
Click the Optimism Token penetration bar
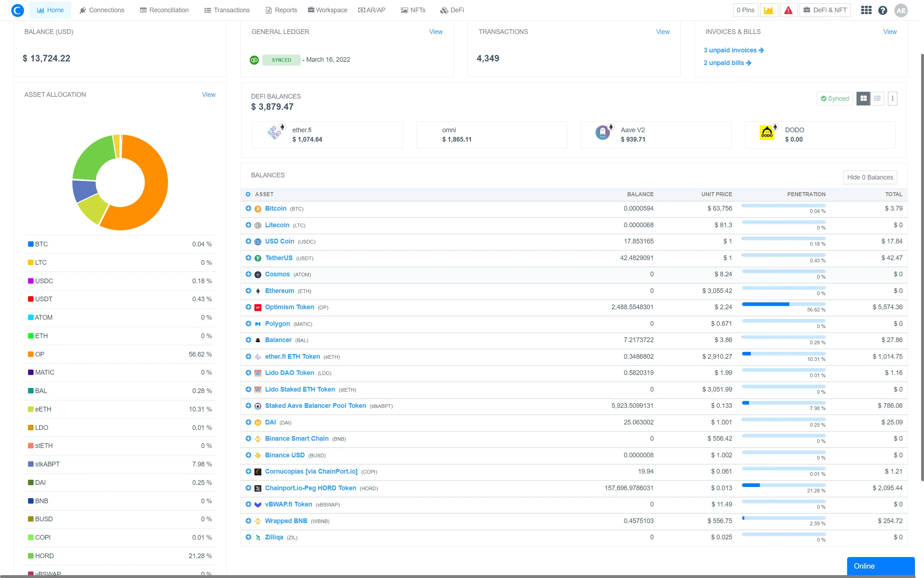pyautogui.click(x=784, y=305)
